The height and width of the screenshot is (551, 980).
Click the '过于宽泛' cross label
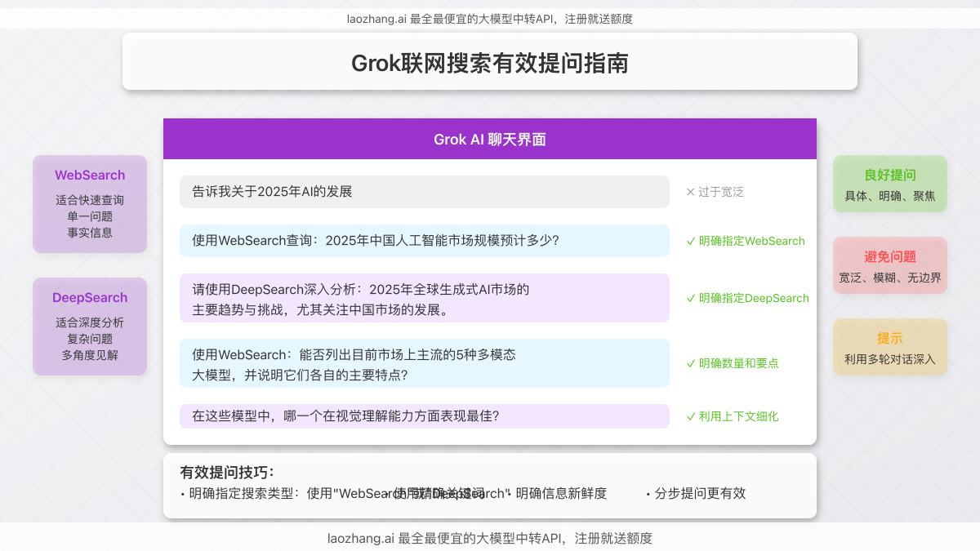pyautogui.click(x=715, y=192)
